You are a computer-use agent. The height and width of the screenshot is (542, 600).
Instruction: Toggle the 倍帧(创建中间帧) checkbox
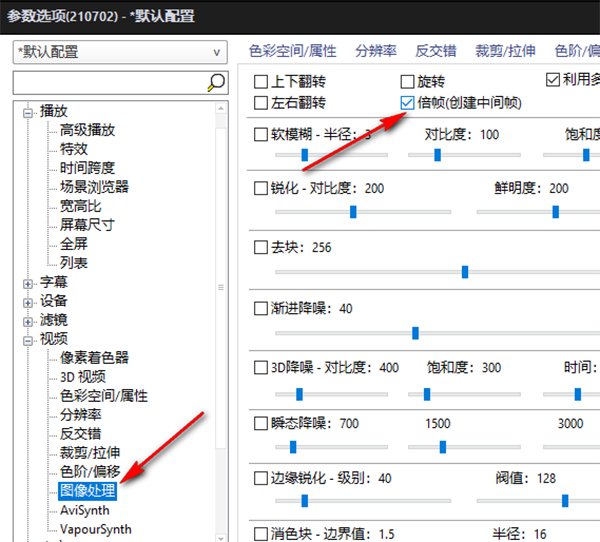click(407, 102)
